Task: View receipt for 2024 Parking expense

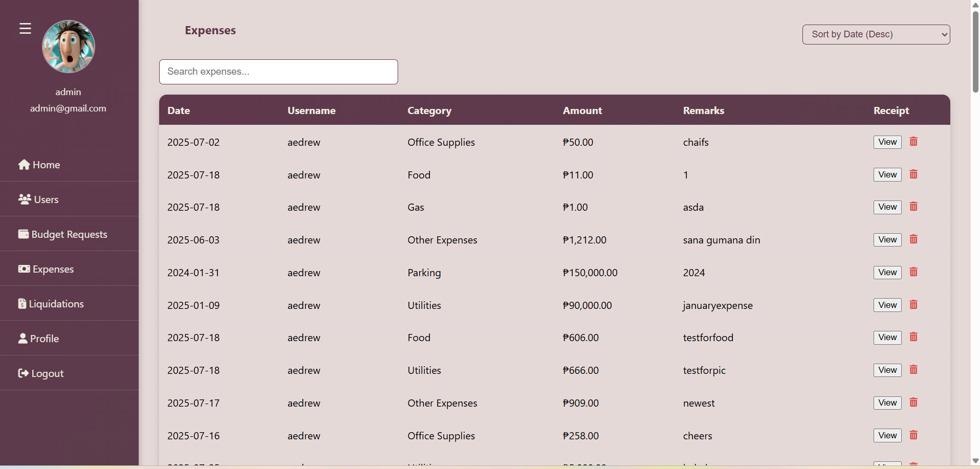Action: [887, 273]
